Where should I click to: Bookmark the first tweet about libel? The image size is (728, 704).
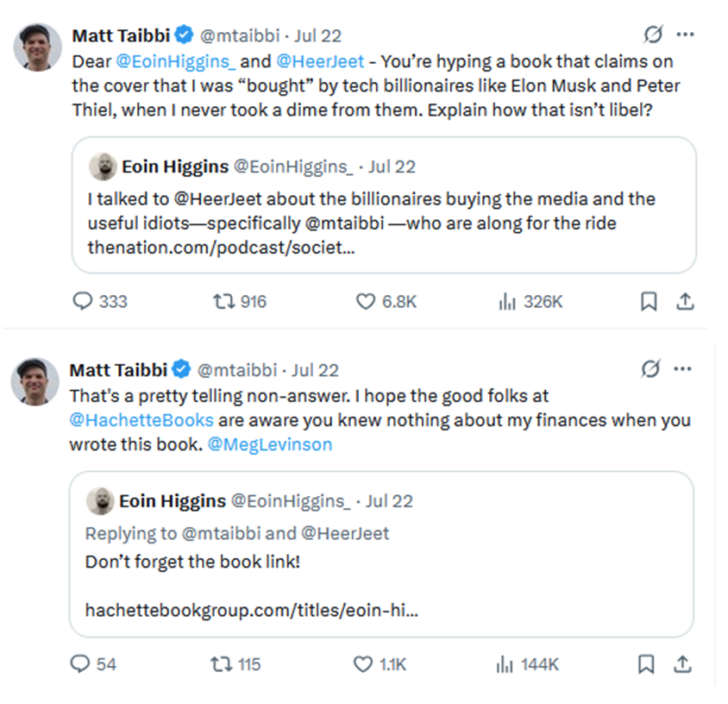pyautogui.click(x=649, y=301)
